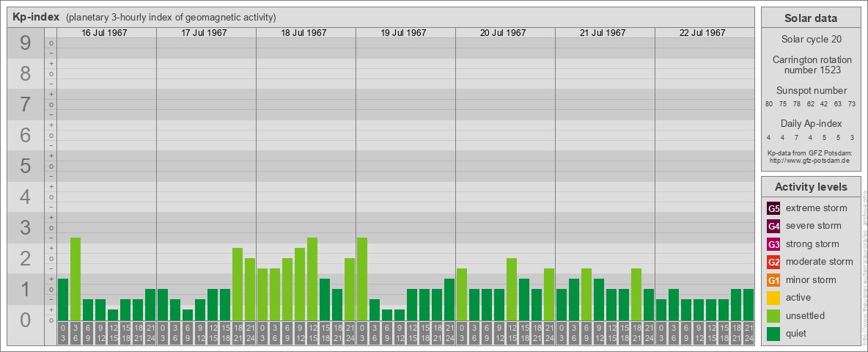
Task: Click the Carrington rotation number 1523 text
Action: click(x=811, y=65)
